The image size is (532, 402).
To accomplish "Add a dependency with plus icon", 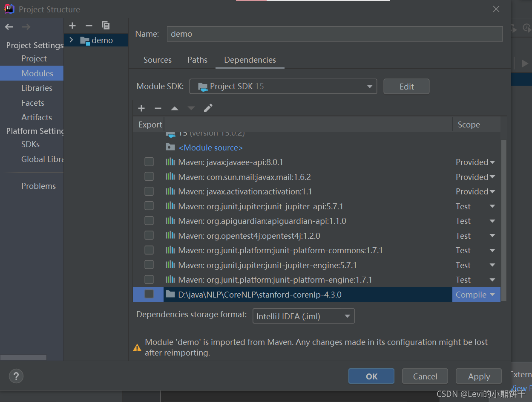I will click(141, 108).
